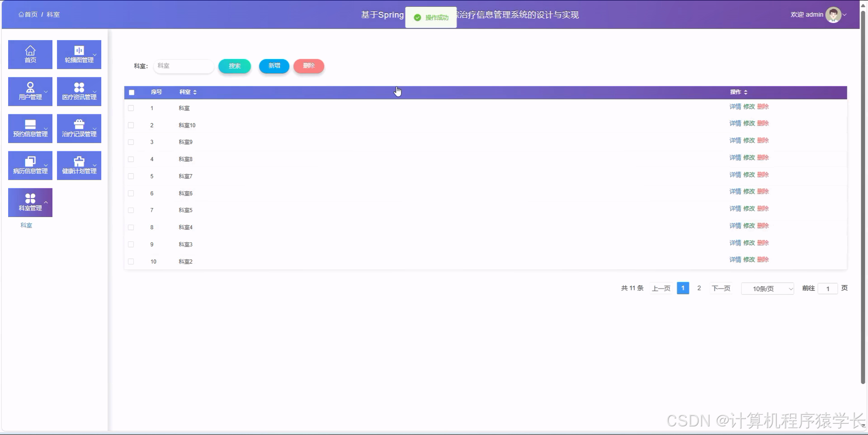The image size is (868, 435).
Task: Select 科室 from the sidebar submenu
Action: tap(26, 225)
